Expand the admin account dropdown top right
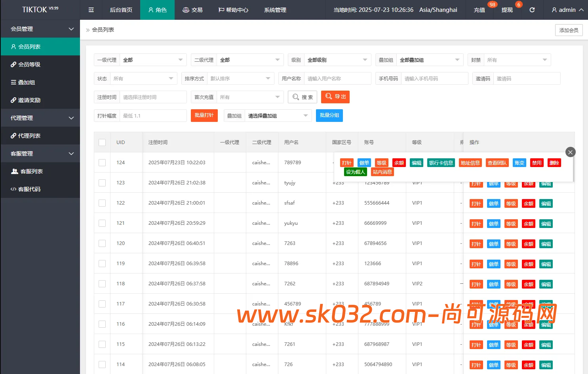 566,10
